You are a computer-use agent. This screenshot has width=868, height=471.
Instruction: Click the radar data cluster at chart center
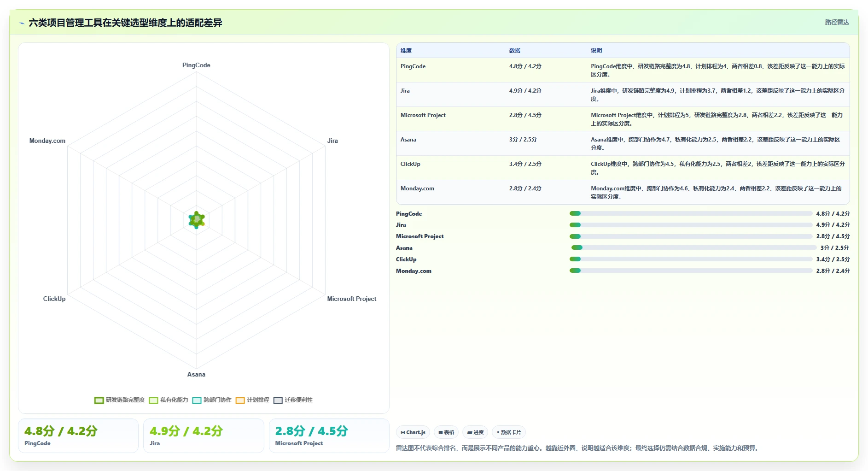click(197, 220)
